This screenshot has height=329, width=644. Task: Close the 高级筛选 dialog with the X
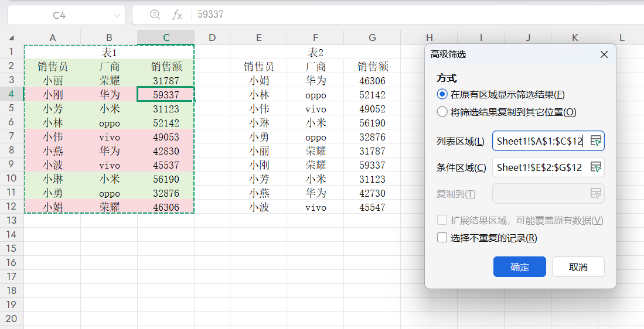pos(604,54)
